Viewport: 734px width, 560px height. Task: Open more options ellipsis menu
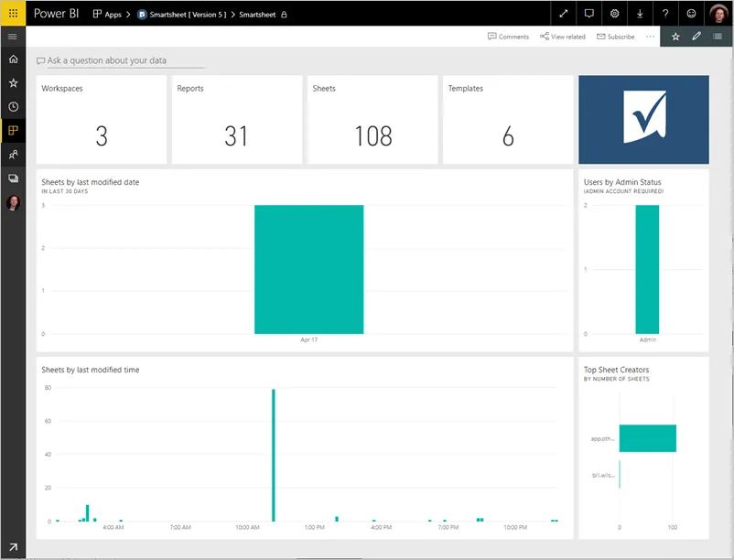(x=650, y=37)
